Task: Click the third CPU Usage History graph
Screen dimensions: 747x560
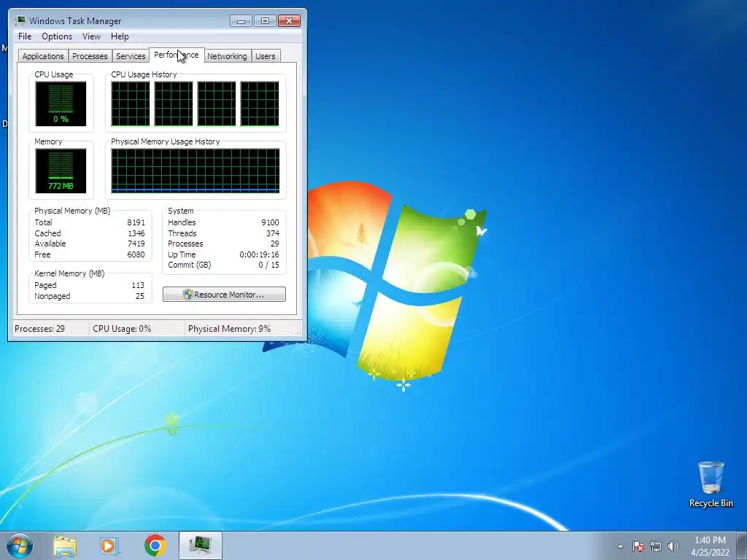Action: tap(216, 104)
